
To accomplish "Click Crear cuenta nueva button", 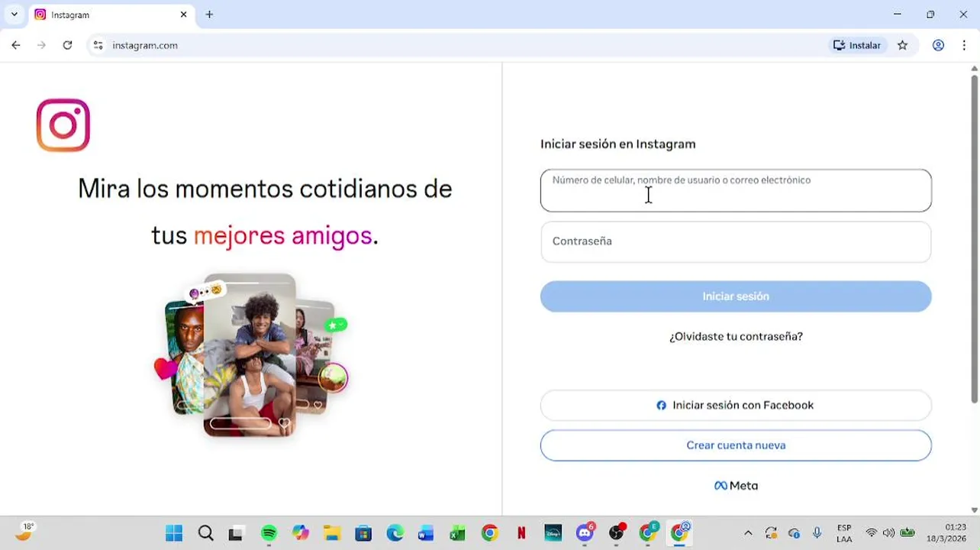I will [736, 445].
